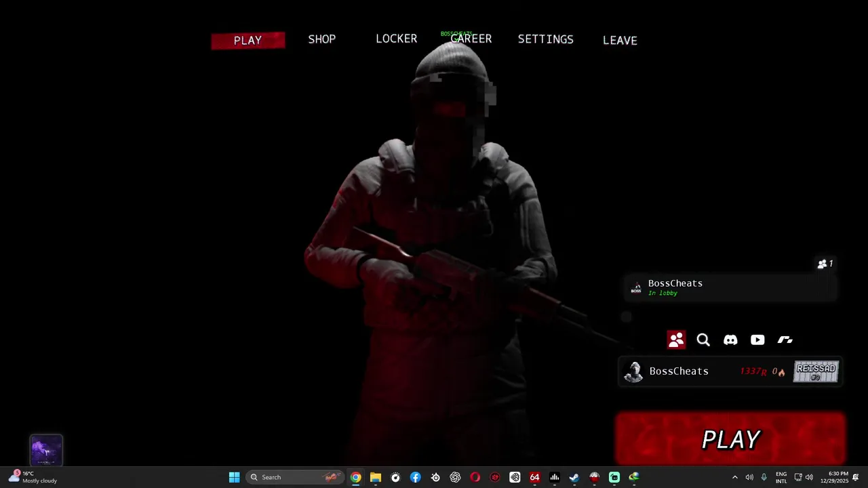Click the BOSS logo avatar in lobby entry
The width and height of the screenshot is (868, 488).
coord(636,288)
